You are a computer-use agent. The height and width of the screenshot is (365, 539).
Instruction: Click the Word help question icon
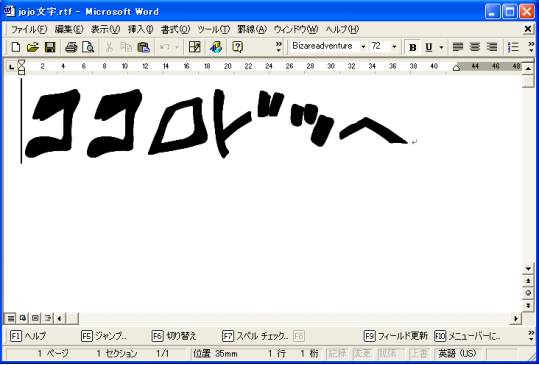tap(238, 47)
